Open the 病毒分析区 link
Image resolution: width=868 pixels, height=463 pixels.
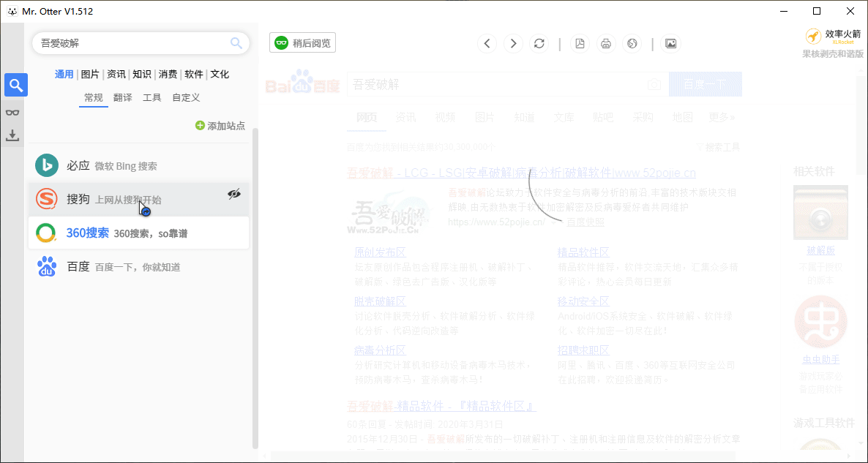click(381, 350)
